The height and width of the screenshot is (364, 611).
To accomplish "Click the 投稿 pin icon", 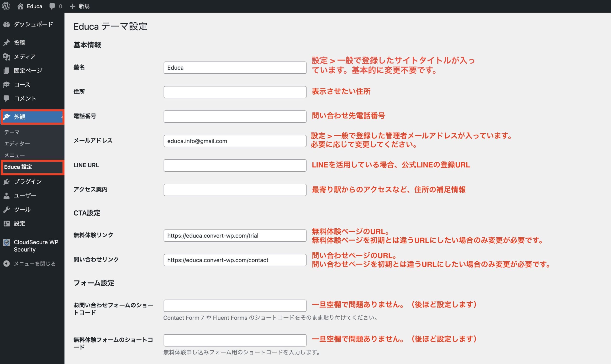I will (7, 43).
